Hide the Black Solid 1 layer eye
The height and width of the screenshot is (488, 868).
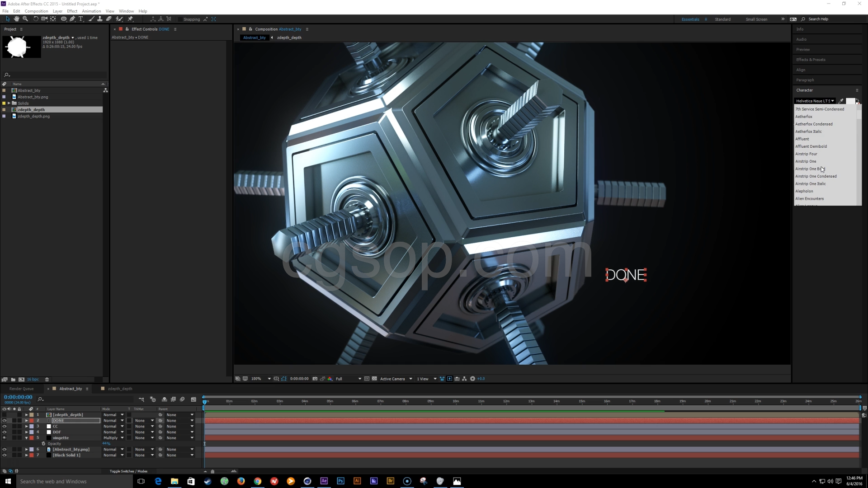pyautogui.click(x=5, y=455)
